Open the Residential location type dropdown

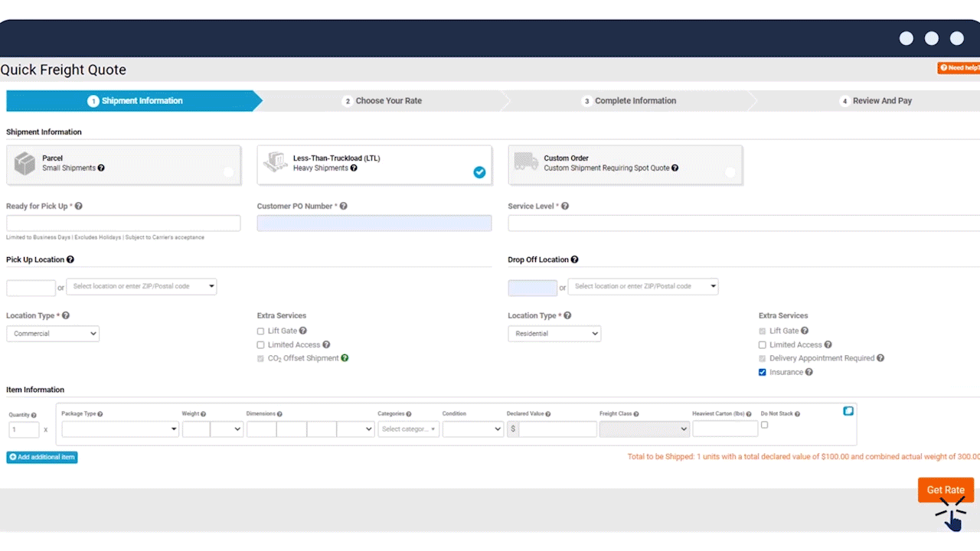click(554, 334)
